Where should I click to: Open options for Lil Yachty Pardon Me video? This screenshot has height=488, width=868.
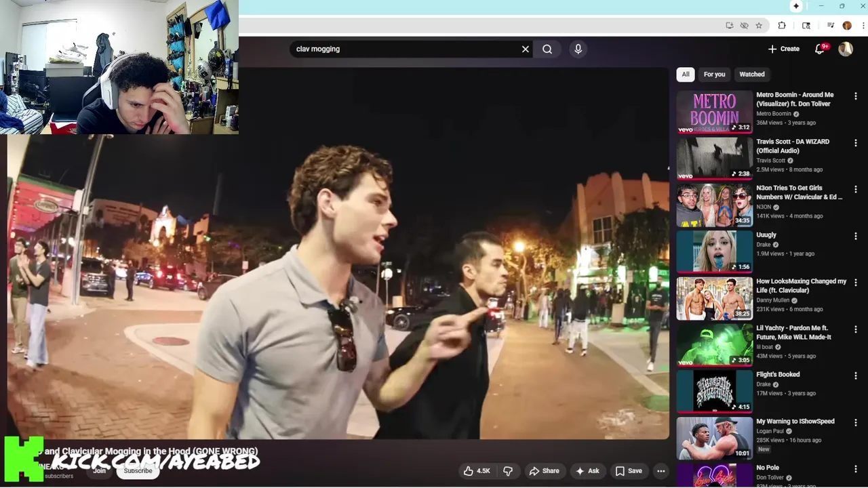coord(856,329)
